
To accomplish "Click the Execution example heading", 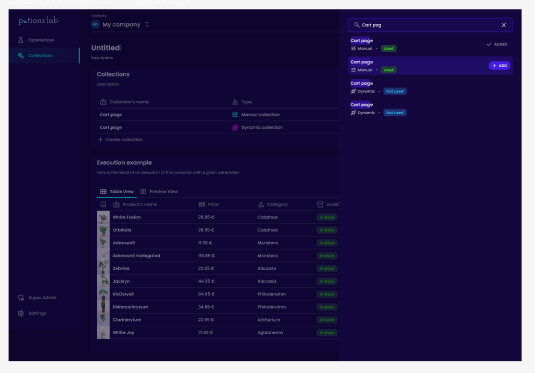I will pos(124,163).
